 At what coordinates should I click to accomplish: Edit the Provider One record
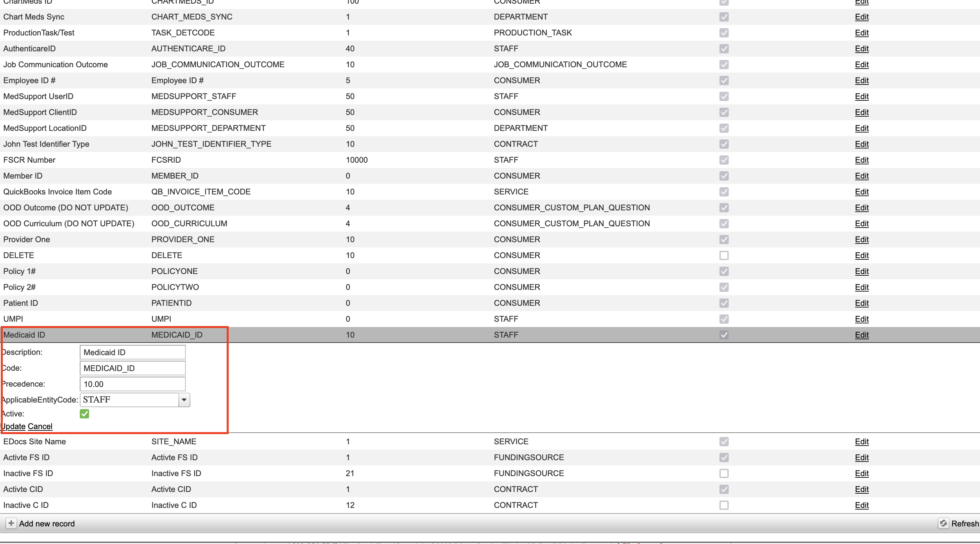pyautogui.click(x=861, y=240)
